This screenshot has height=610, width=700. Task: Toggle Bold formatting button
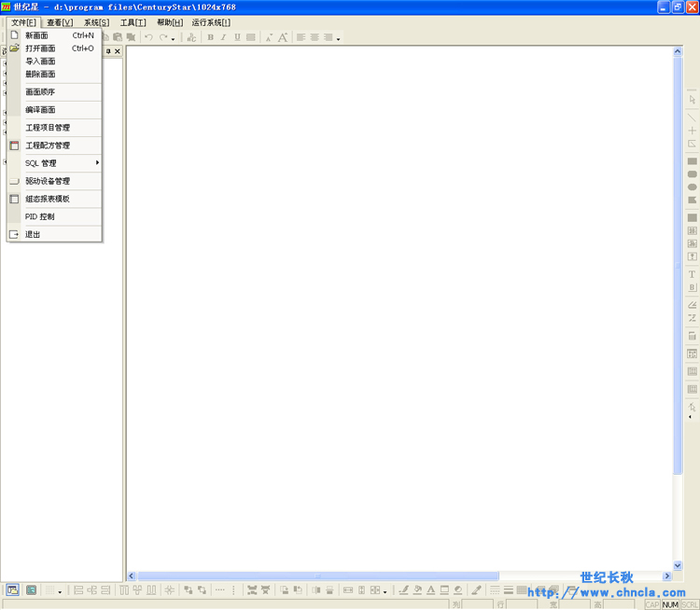(211, 37)
